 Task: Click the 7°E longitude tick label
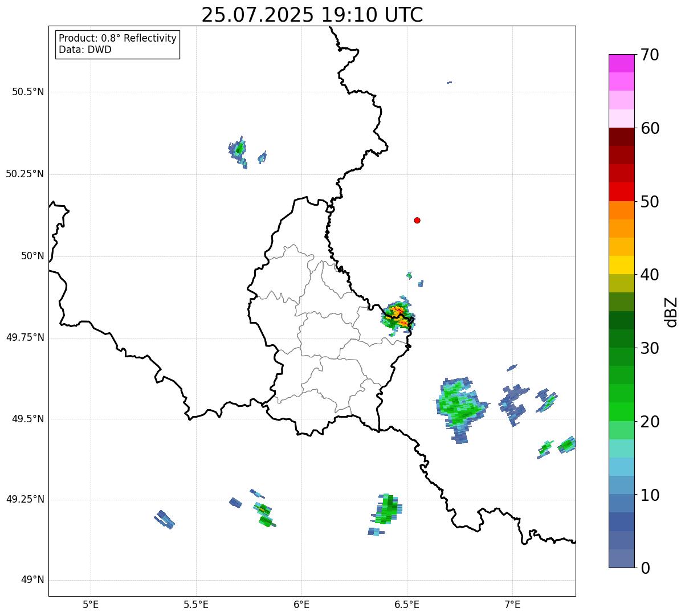point(512,604)
